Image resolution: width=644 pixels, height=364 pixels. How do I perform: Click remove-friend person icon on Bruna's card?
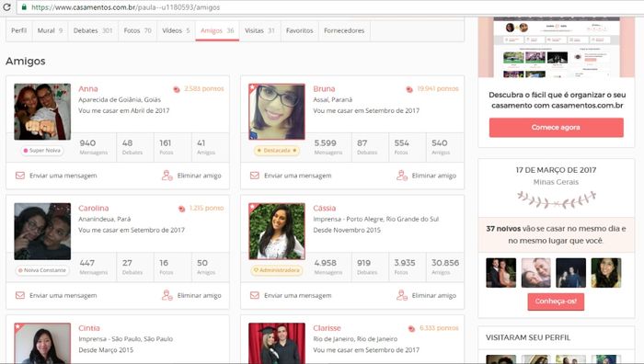pyautogui.click(x=402, y=176)
